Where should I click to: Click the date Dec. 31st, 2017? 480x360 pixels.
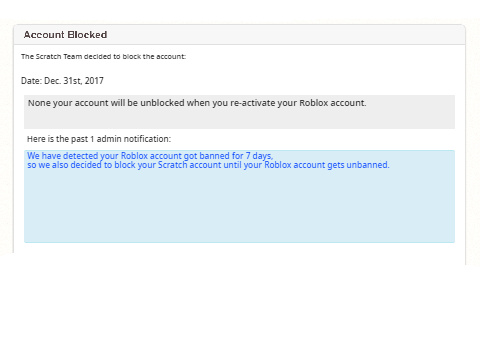click(x=74, y=81)
